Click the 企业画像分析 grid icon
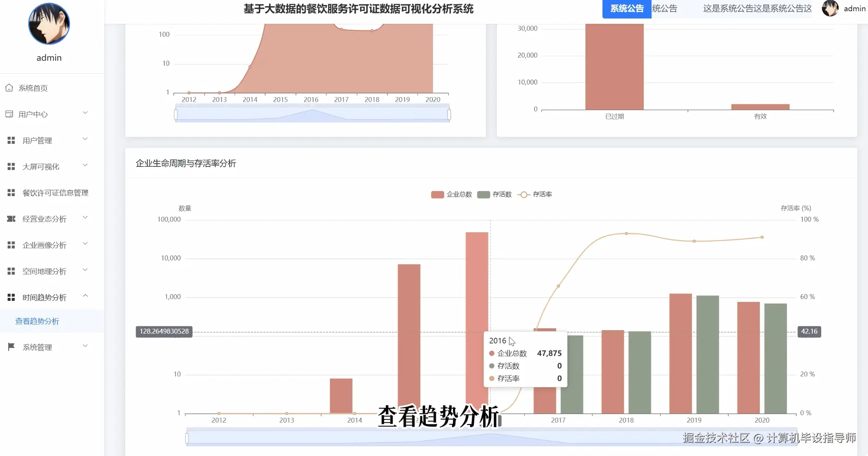This screenshot has height=456, width=868. pos(11,245)
